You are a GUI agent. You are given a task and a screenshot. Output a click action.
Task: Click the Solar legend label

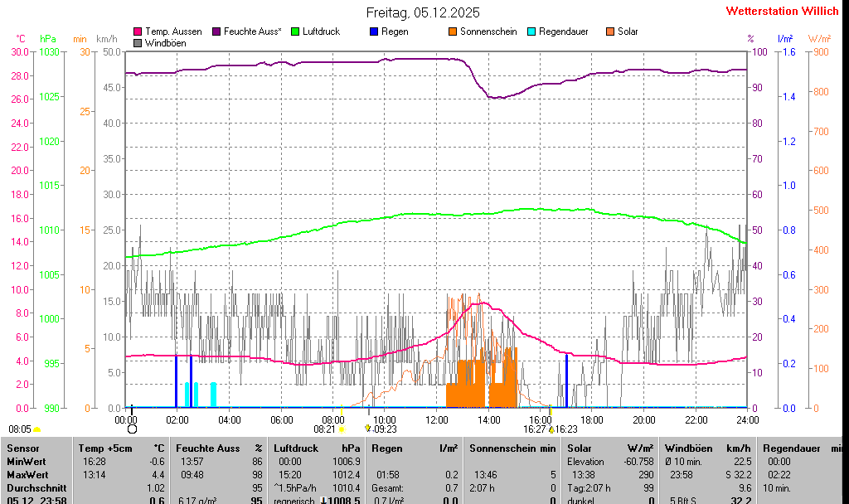coord(628,31)
